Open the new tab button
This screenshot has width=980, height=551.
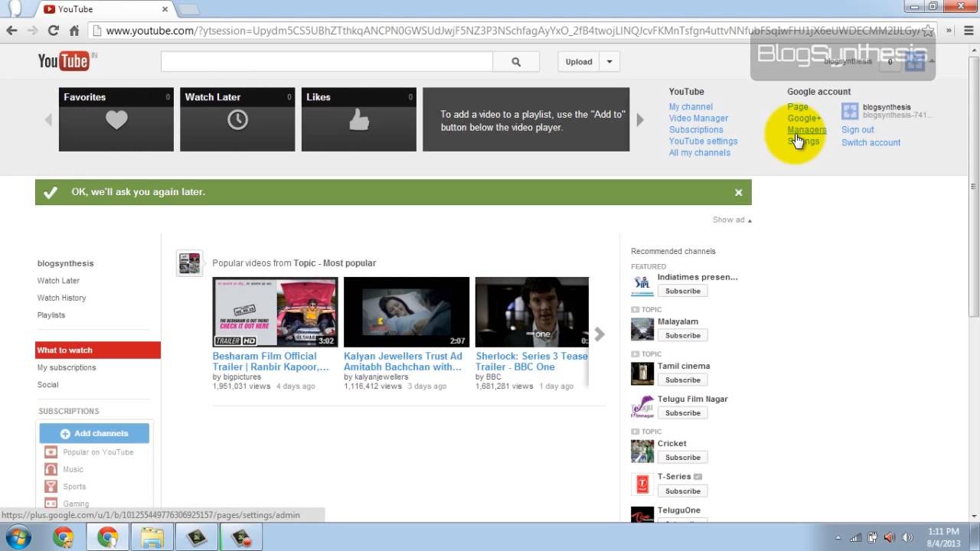188,9
